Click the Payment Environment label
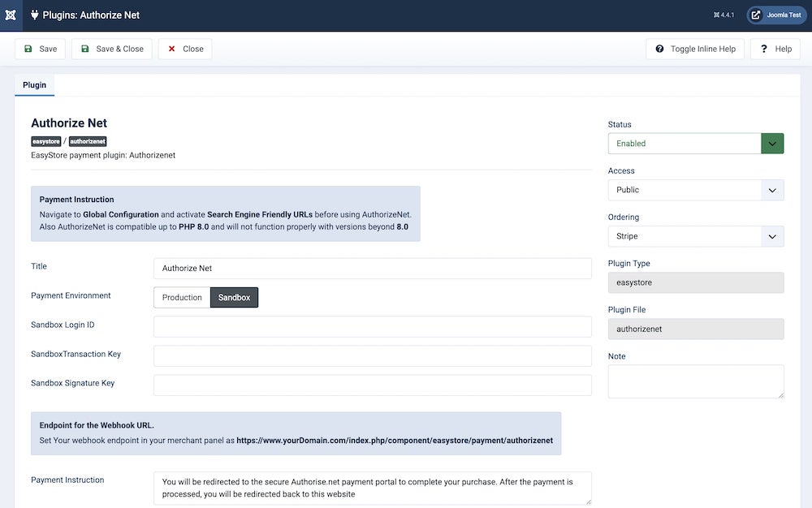 [x=71, y=295]
